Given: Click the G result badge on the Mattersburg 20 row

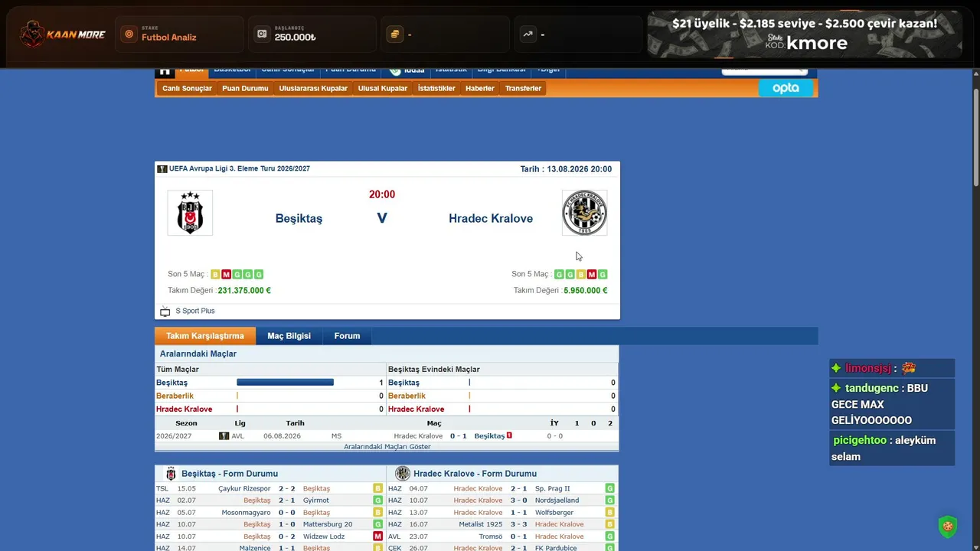Looking at the screenshot, I should pyautogui.click(x=378, y=524).
